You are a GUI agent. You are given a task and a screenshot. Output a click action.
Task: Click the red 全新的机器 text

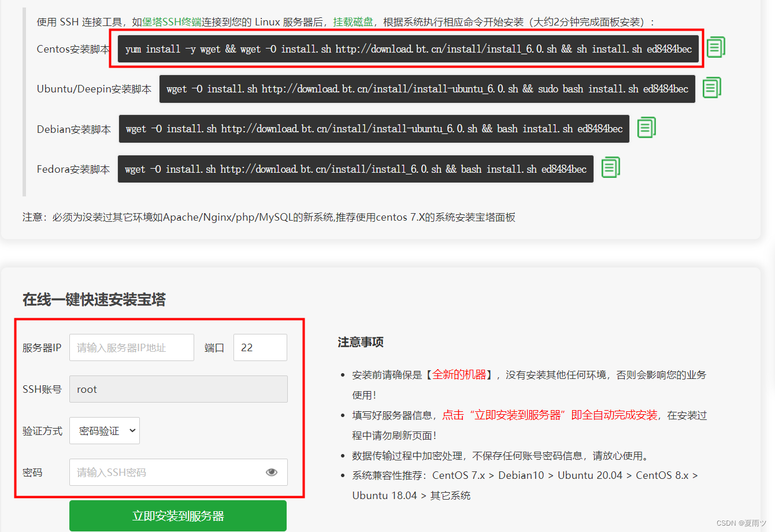coord(459,375)
